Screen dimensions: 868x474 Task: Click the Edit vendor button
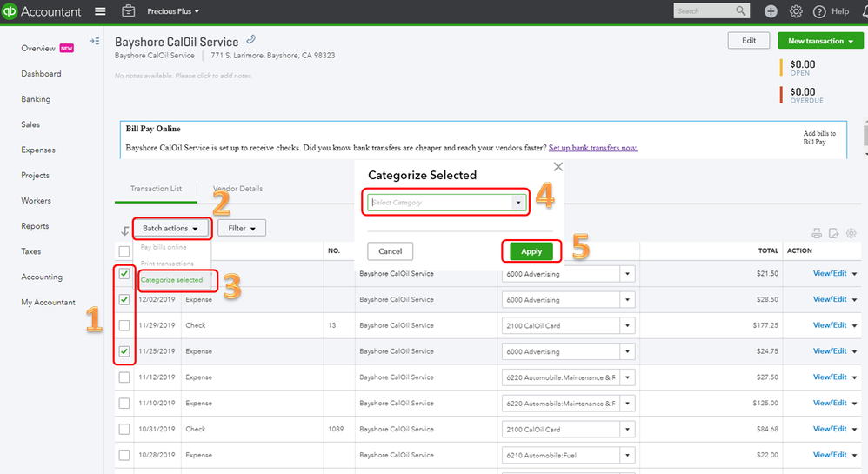coord(749,40)
